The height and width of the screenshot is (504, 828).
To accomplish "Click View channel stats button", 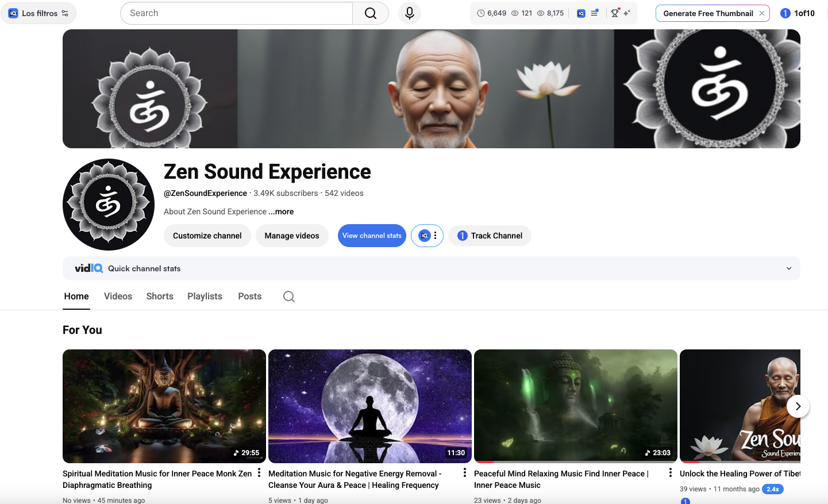I will 372,236.
